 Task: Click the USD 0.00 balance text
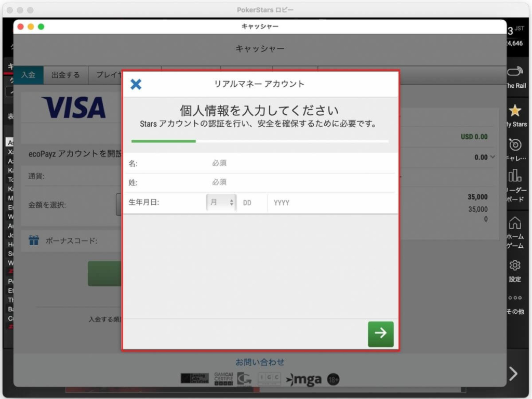click(474, 137)
